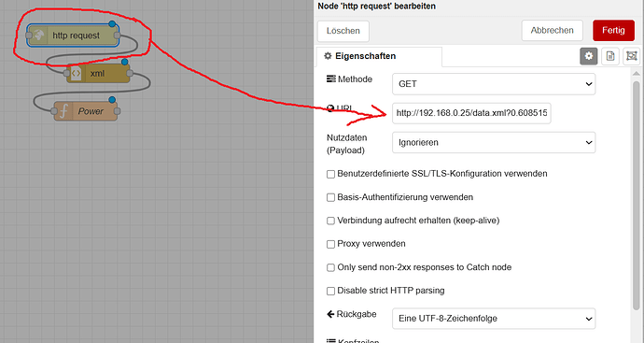Click input port of http request node
Viewport: 644px width, 343px height.
[29, 36]
